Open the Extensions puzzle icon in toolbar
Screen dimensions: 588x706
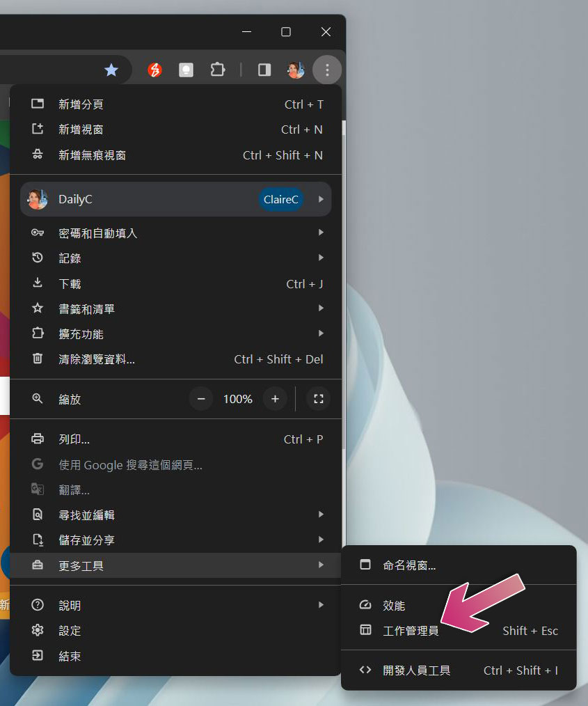[218, 70]
